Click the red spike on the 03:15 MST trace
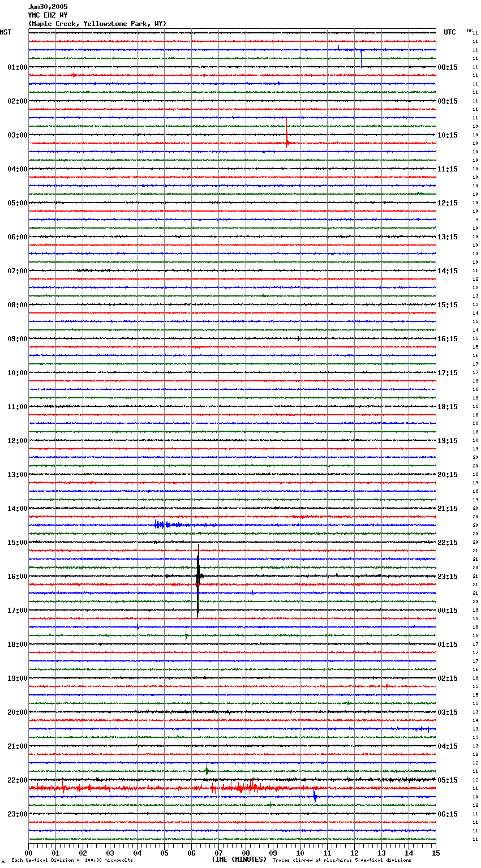Viewport: 481px width, 868px height. [287, 134]
